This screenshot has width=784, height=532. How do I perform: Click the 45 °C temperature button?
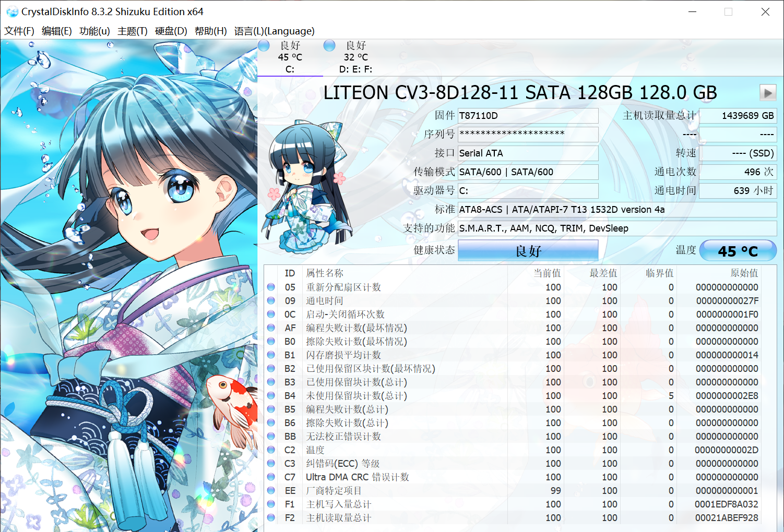click(x=738, y=251)
